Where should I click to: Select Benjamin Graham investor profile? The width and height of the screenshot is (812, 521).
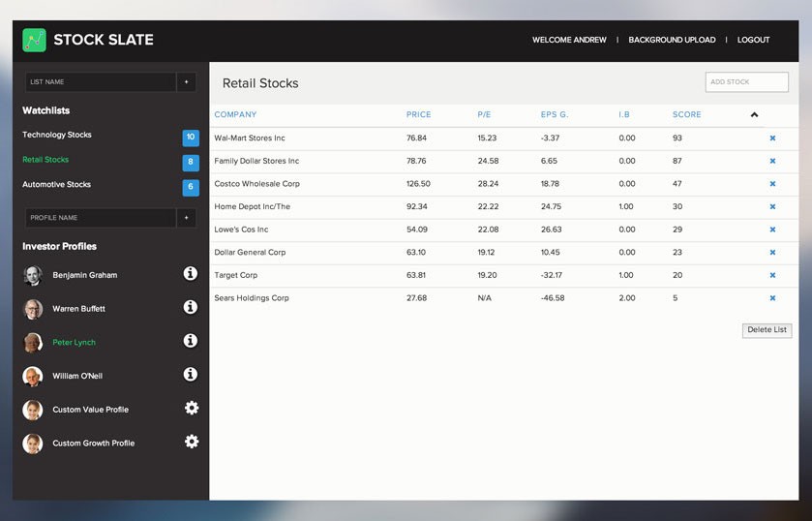tap(85, 275)
